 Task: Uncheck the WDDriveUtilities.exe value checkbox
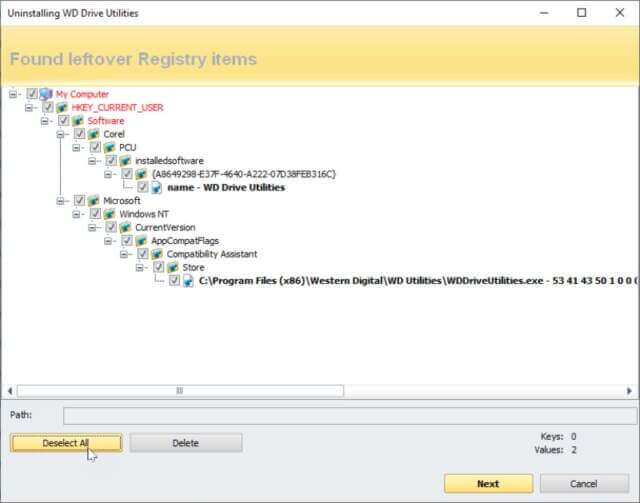[x=174, y=280]
